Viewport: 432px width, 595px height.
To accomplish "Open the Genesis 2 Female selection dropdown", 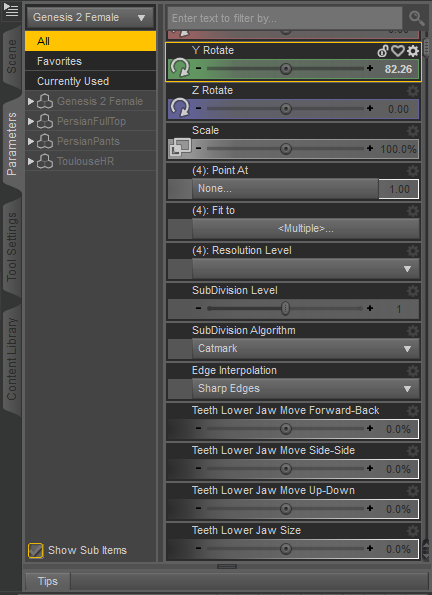I will click(x=90, y=18).
